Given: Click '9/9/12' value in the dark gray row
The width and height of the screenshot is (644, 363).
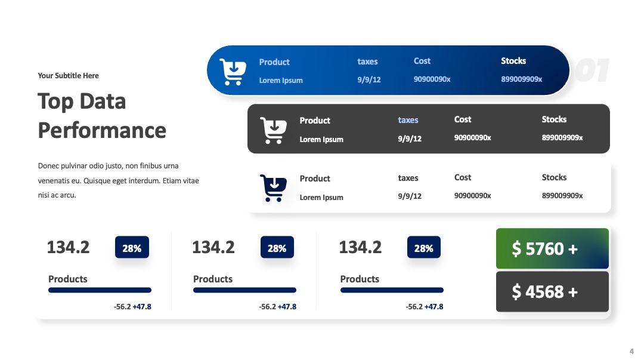Looking at the screenshot, I should (410, 139).
